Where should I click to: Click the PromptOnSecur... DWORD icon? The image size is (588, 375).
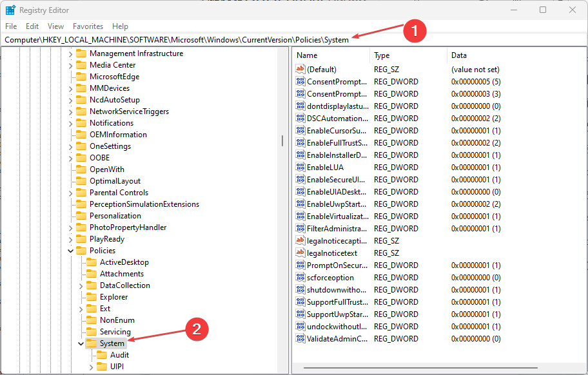[x=300, y=265]
